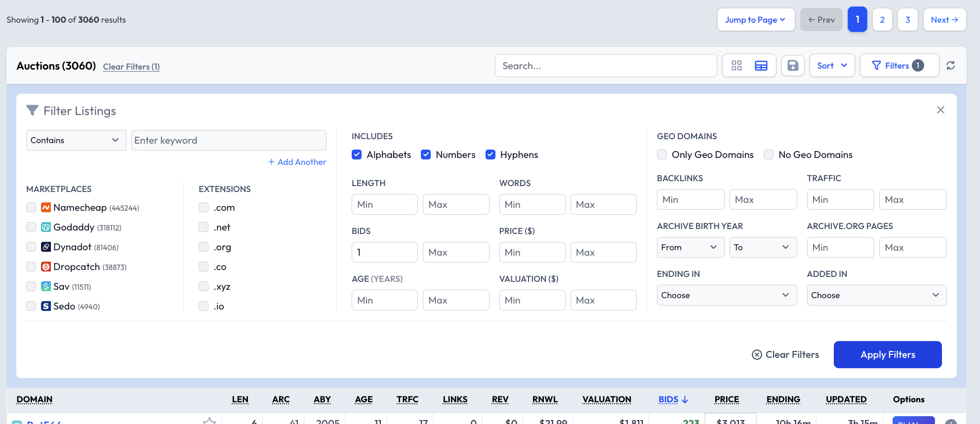Open the Sort dropdown
Screen dimensions: 980x424
click(832, 66)
